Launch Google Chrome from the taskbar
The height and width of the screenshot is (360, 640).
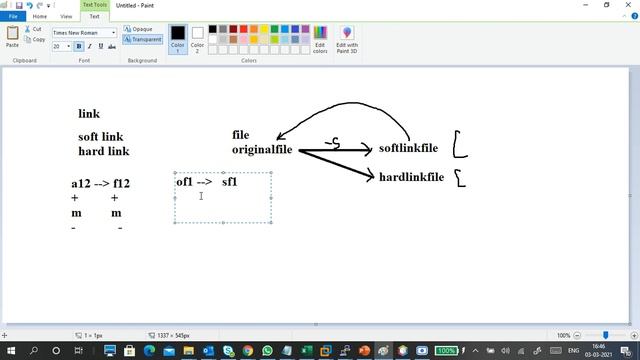248,351
